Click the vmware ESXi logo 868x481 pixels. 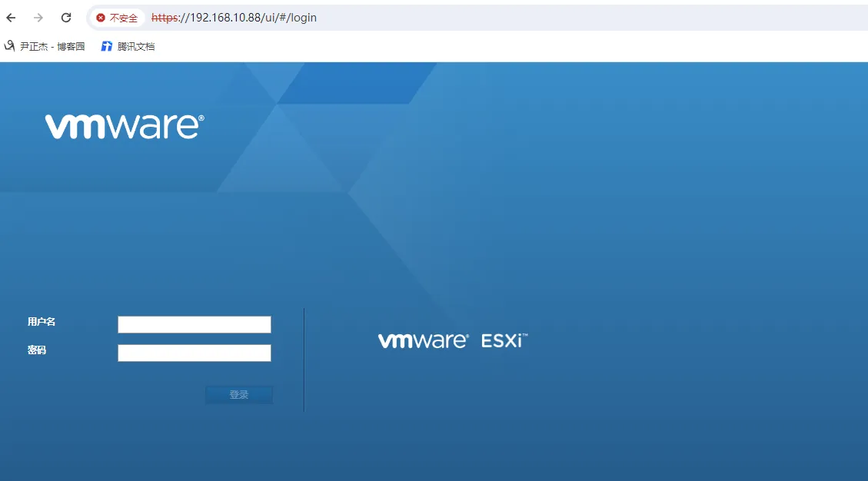pyautogui.click(x=453, y=340)
